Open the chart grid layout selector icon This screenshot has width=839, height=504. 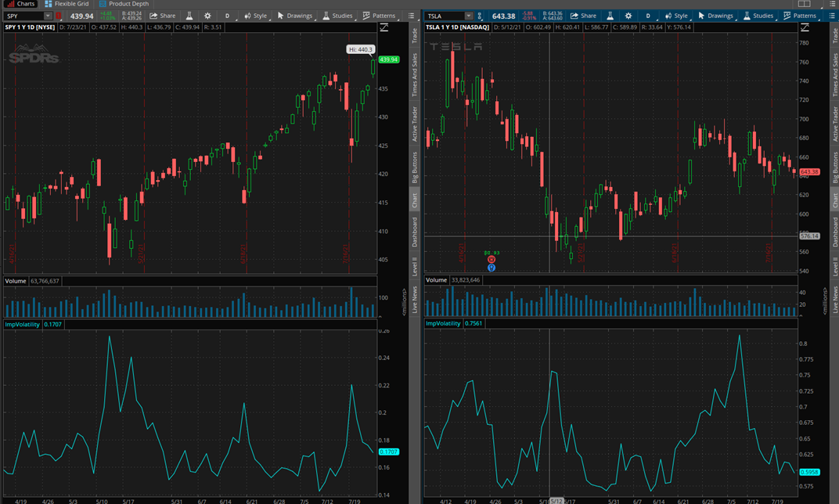point(804,4)
